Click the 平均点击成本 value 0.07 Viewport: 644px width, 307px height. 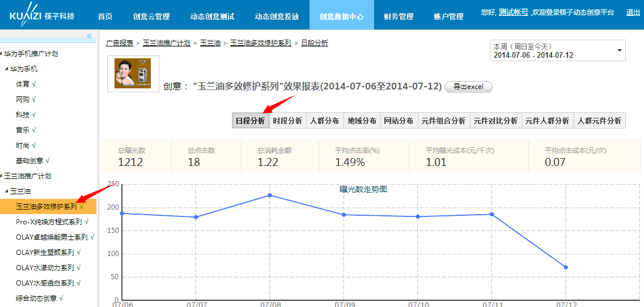556,162
